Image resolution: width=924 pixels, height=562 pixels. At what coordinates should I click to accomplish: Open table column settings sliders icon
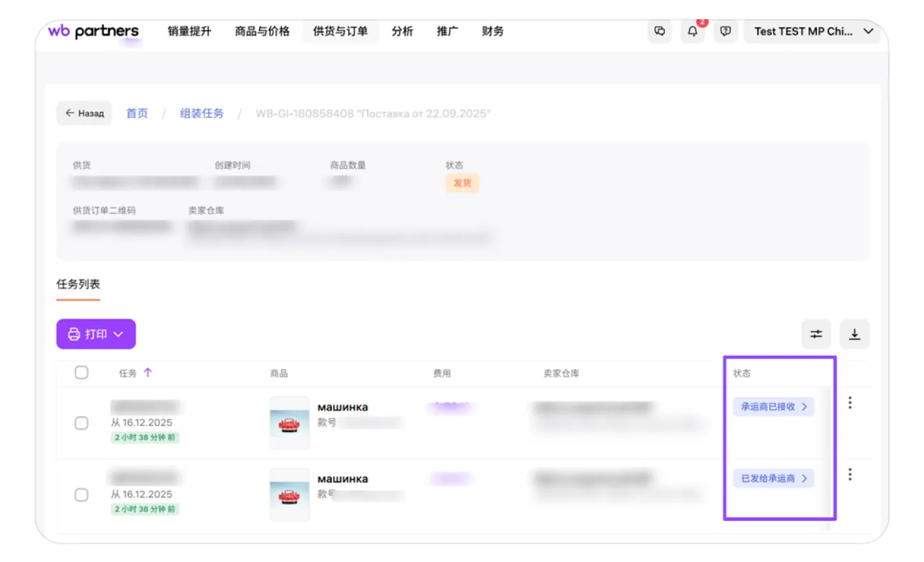click(x=816, y=335)
